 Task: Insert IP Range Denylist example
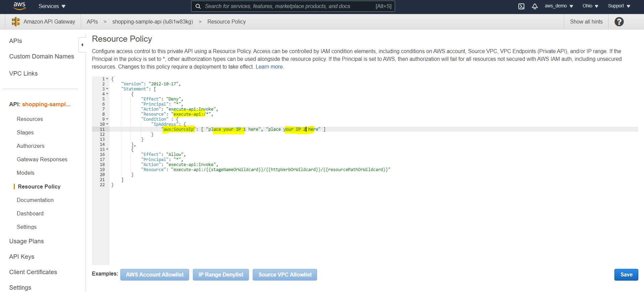tap(221, 275)
